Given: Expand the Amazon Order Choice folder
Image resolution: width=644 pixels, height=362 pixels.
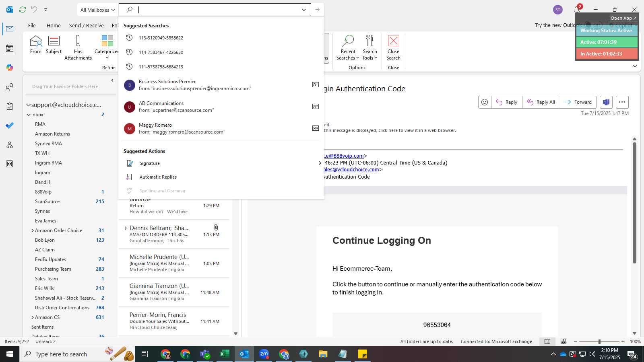Looking at the screenshot, I should coord(33,230).
